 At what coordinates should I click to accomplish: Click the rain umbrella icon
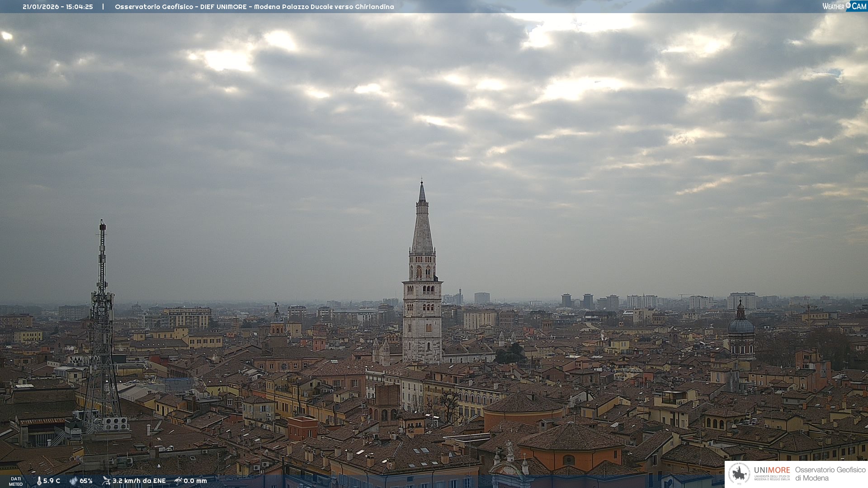tap(178, 481)
